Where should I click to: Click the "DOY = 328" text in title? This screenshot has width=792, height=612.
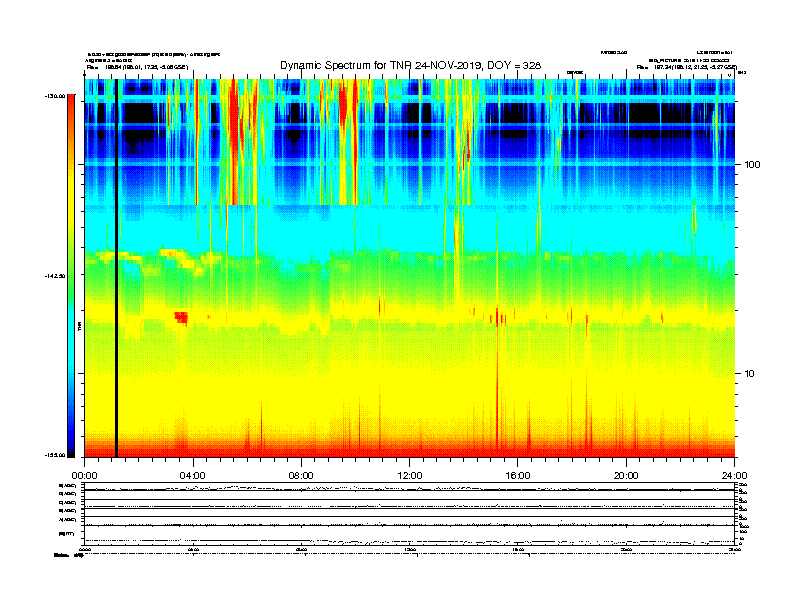(x=514, y=66)
